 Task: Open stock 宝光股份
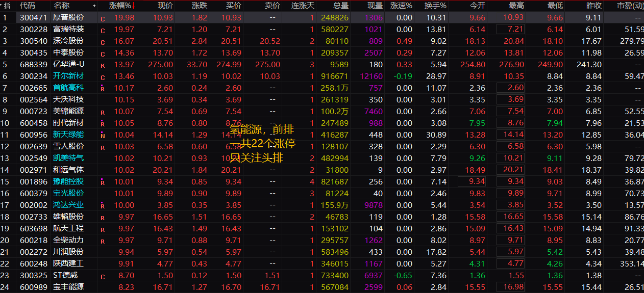[x=68, y=193]
